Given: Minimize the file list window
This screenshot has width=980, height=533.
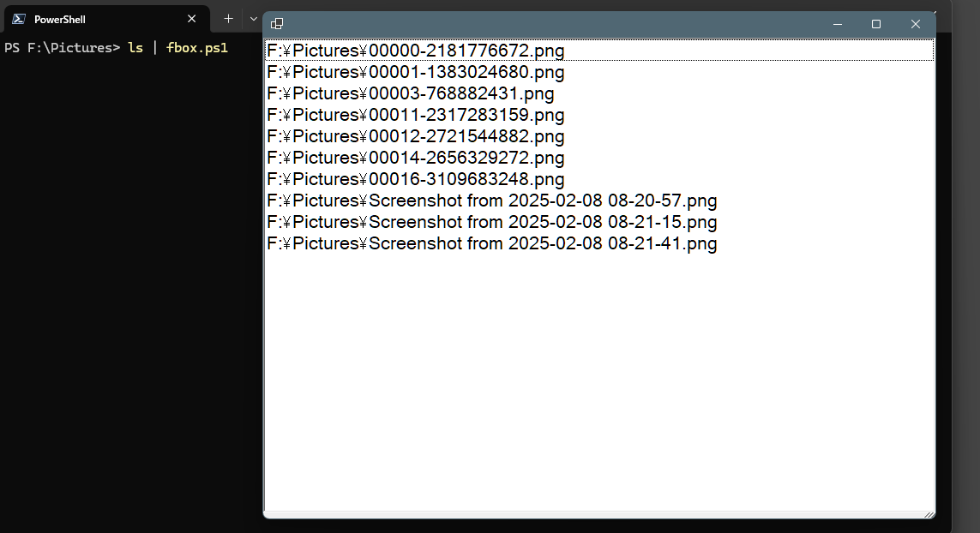Looking at the screenshot, I should [838, 24].
